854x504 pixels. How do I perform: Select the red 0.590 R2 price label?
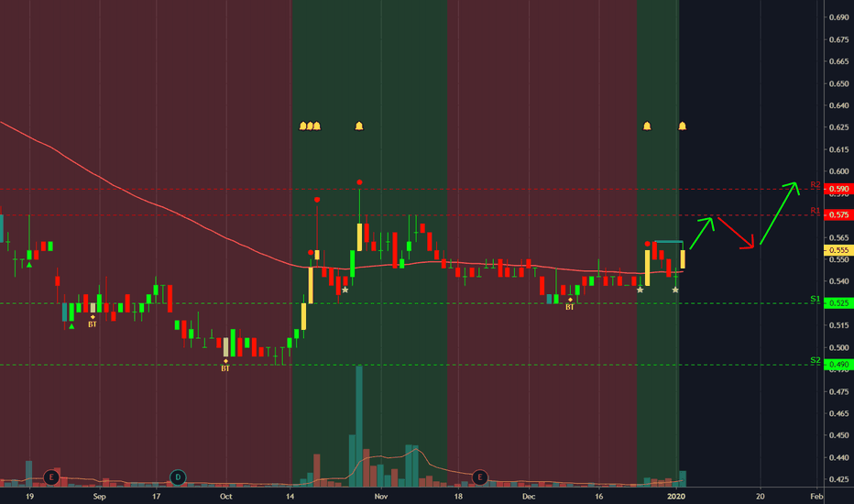tap(838, 189)
